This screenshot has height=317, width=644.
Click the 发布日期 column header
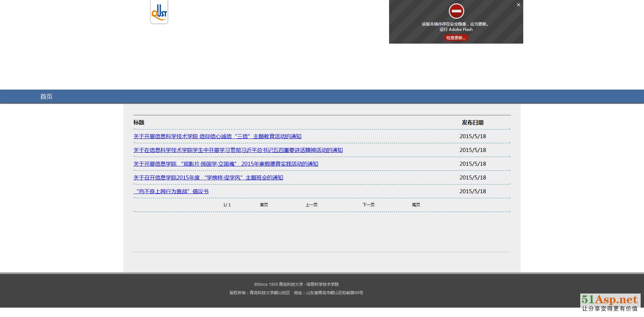[473, 122]
